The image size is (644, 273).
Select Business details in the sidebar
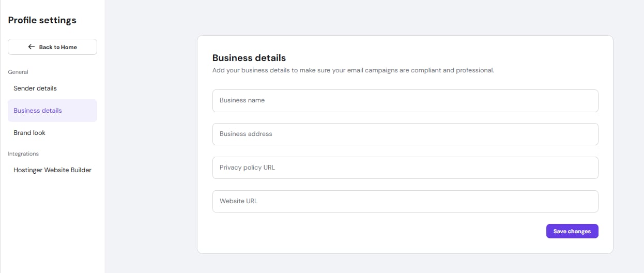38,111
